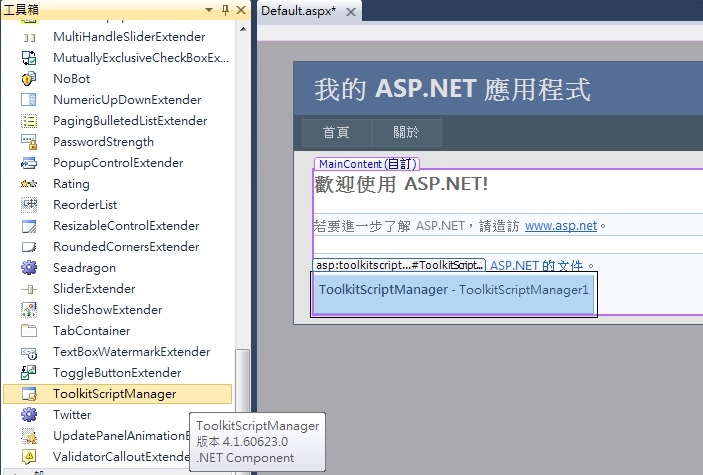The image size is (703, 475).
Task: Click the SlideShowExtender icon
Action: click(x=29, y=309)
